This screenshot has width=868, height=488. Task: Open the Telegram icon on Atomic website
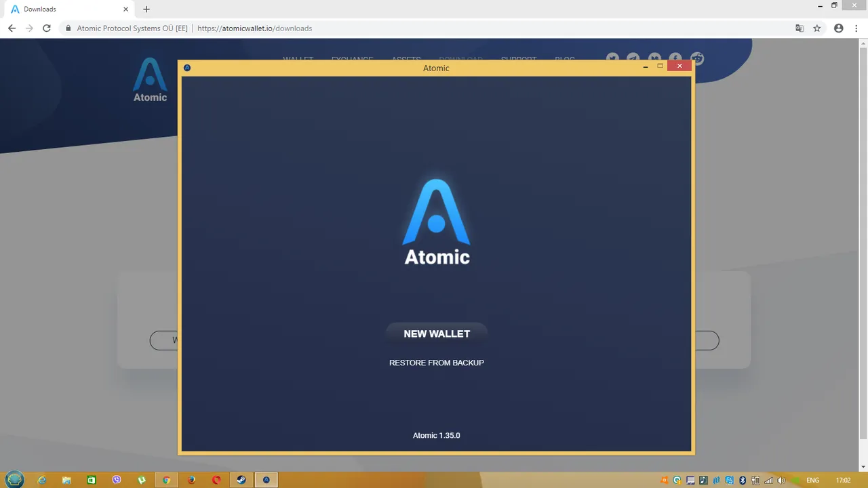(x=633, y=59)
